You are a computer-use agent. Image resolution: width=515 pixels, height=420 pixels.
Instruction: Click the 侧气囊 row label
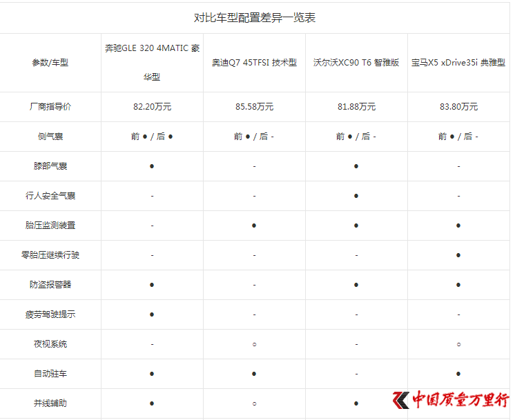[x=50, y=137]
